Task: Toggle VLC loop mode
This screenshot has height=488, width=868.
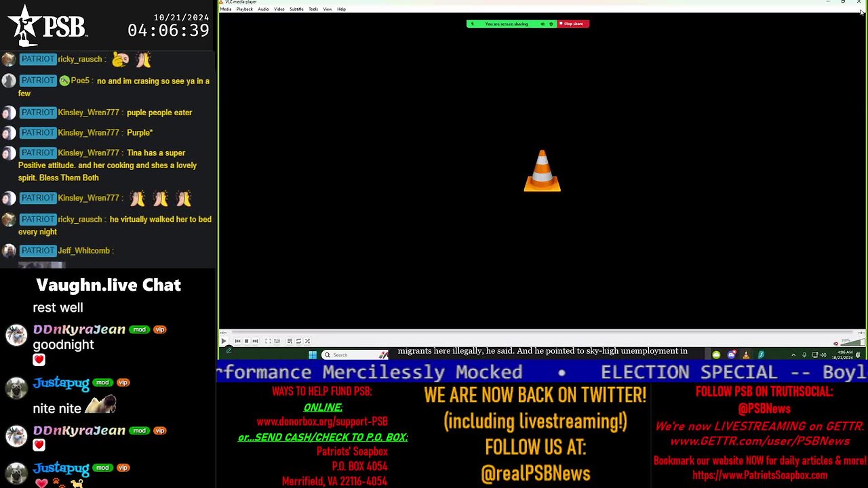Action: coord(298,341)
